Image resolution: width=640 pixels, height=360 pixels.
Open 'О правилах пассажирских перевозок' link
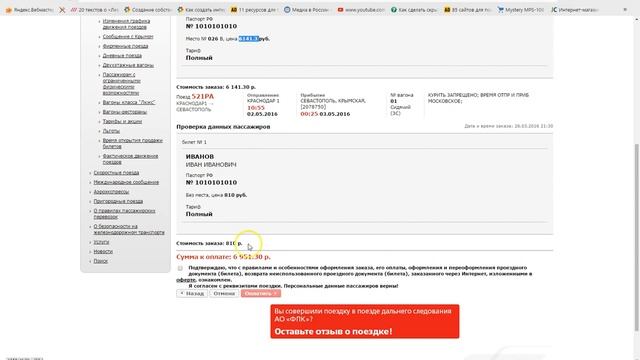124,214
